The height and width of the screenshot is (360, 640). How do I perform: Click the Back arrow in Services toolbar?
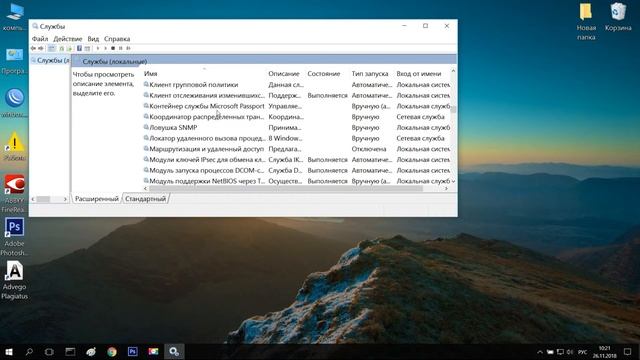[33, 48]
